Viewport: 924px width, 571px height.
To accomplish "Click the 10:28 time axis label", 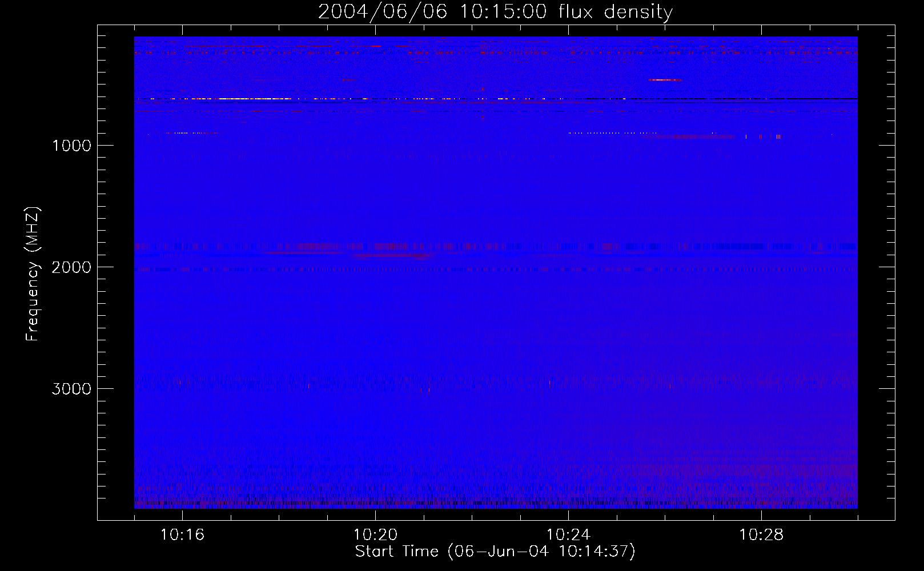I will (x=761, y=535).
